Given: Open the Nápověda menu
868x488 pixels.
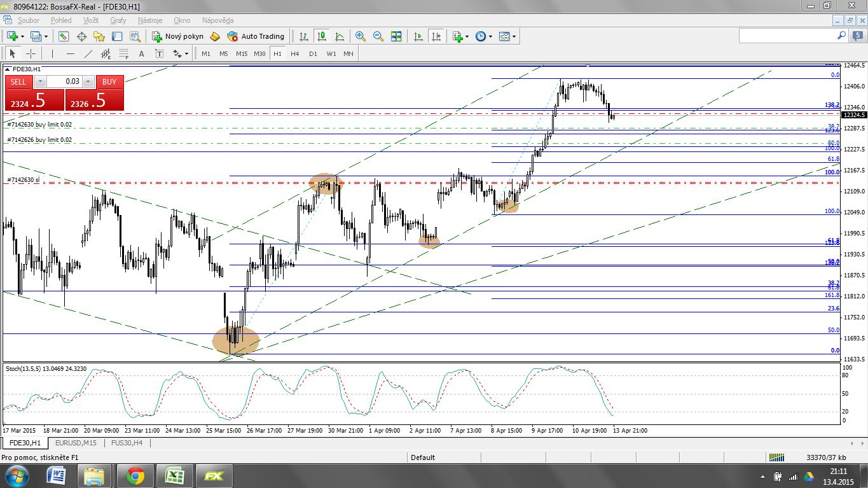Looking at the screenshot, I should coord(217,20).
